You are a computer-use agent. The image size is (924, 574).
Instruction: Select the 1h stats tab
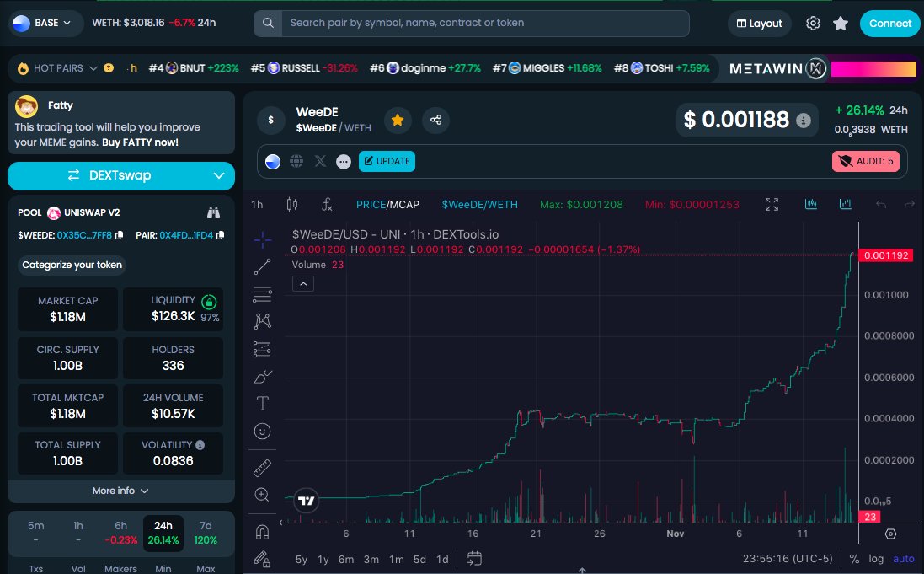78,532
